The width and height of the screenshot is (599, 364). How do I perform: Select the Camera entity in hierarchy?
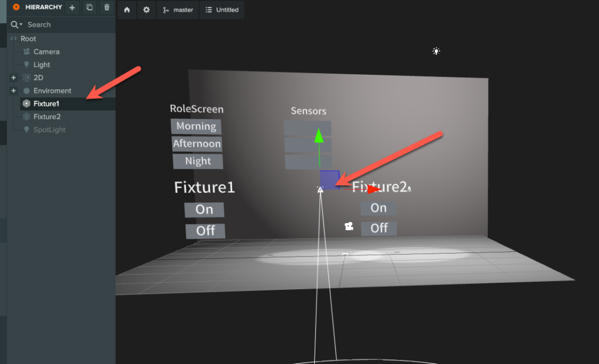[x=46, y=52]
